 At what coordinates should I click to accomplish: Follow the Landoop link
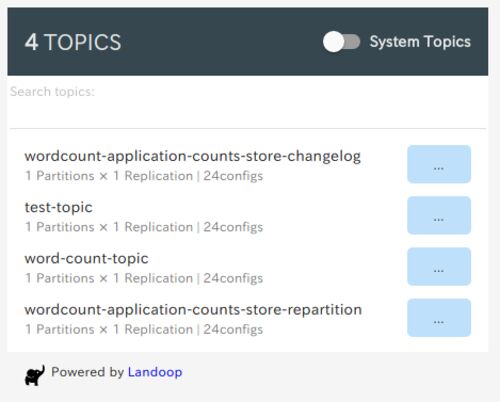pos(155,372)
